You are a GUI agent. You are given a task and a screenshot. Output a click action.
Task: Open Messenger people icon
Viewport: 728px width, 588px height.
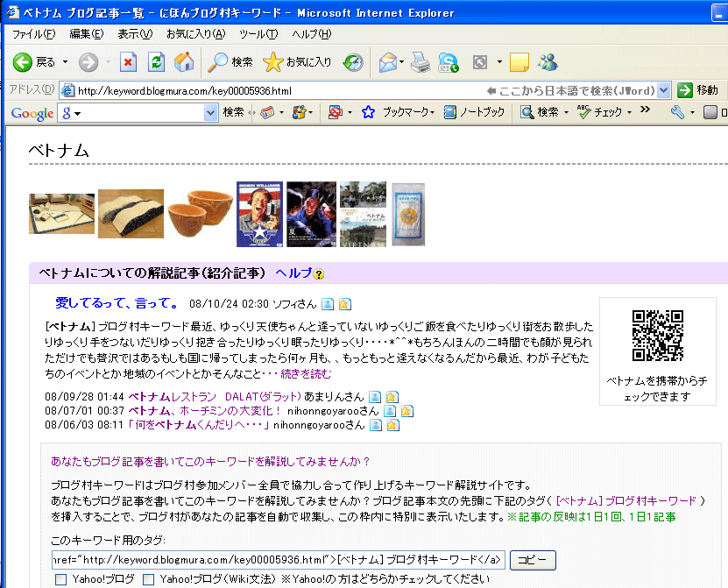(548, 61)
